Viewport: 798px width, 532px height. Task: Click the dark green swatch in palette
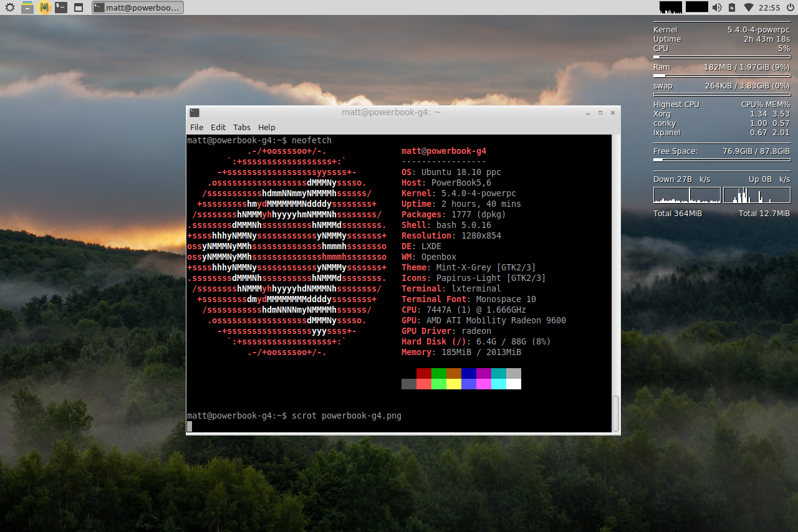click(439, 373)
